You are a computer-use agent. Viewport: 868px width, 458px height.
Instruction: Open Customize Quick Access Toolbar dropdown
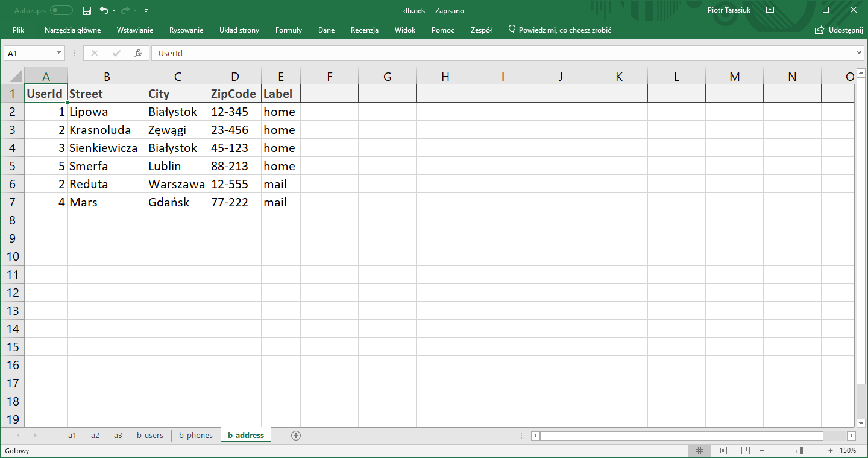[146, 10]
